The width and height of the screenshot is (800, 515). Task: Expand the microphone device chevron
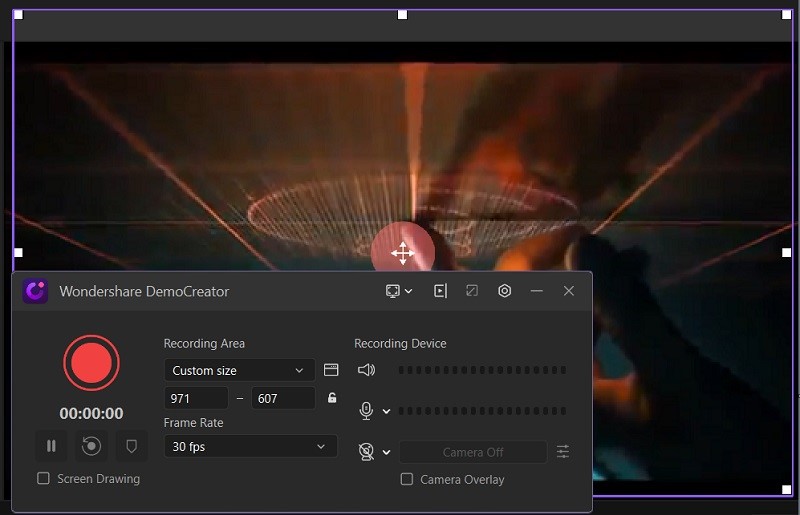click(x=386, y=411)
